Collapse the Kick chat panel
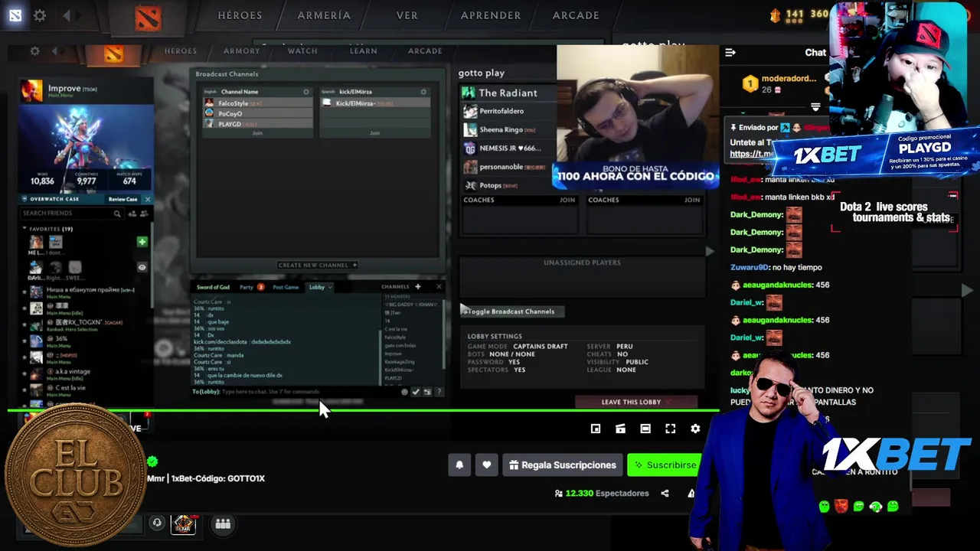This screenshot has width=980, height=551. pos(730,52)
